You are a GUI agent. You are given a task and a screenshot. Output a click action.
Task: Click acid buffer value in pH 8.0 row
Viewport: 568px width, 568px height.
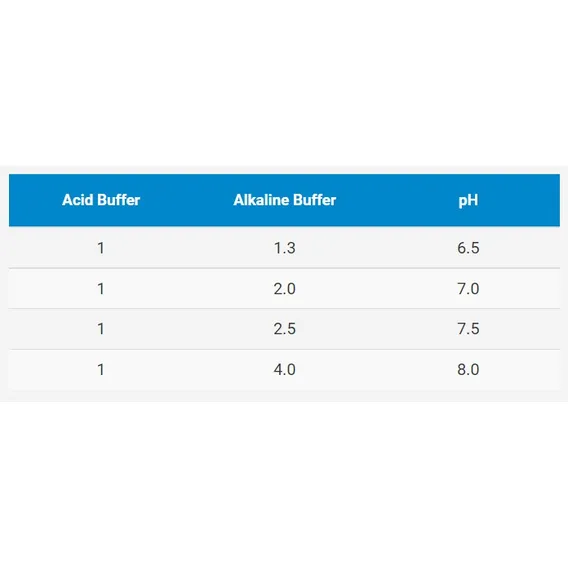click(101, 369)
